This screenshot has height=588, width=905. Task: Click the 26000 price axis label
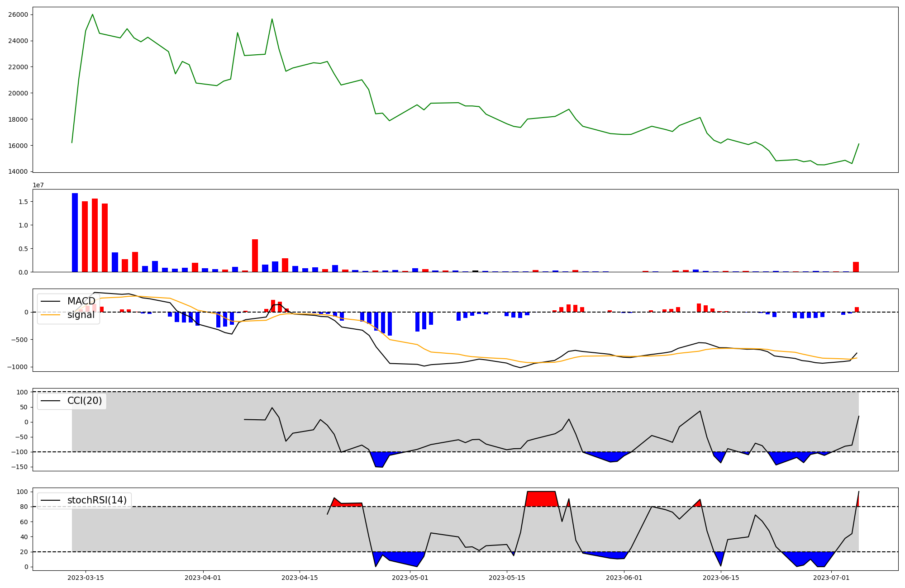click(x=18, y=14)
